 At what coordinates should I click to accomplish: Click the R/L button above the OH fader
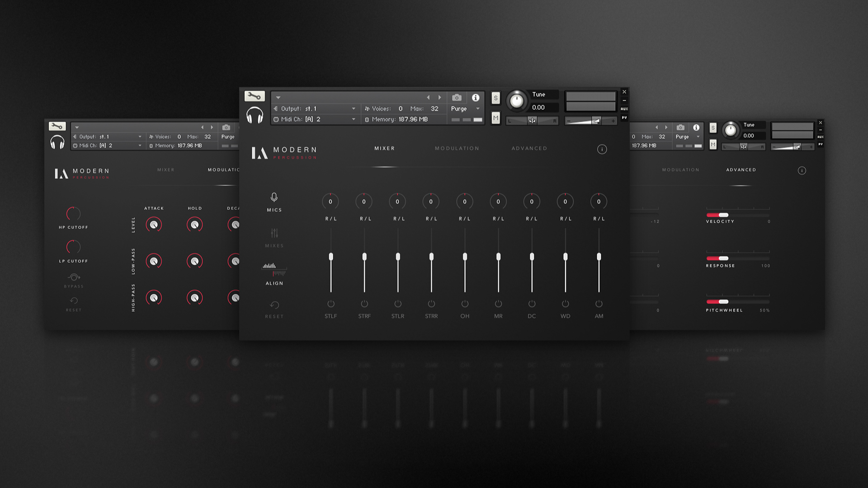pos(464,219)
